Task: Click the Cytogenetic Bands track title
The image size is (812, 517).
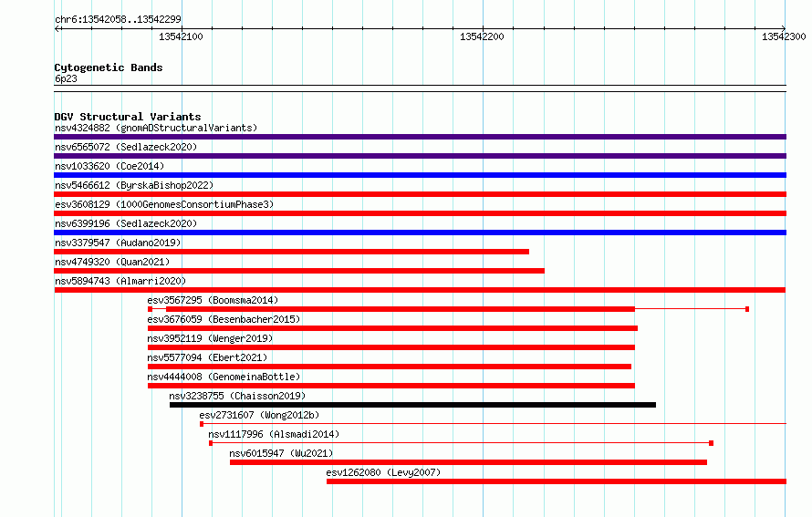Action: (x=109, y=67)
